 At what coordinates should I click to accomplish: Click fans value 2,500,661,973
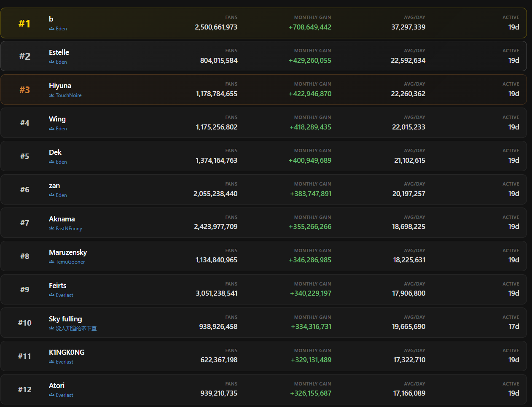(216, 27)
